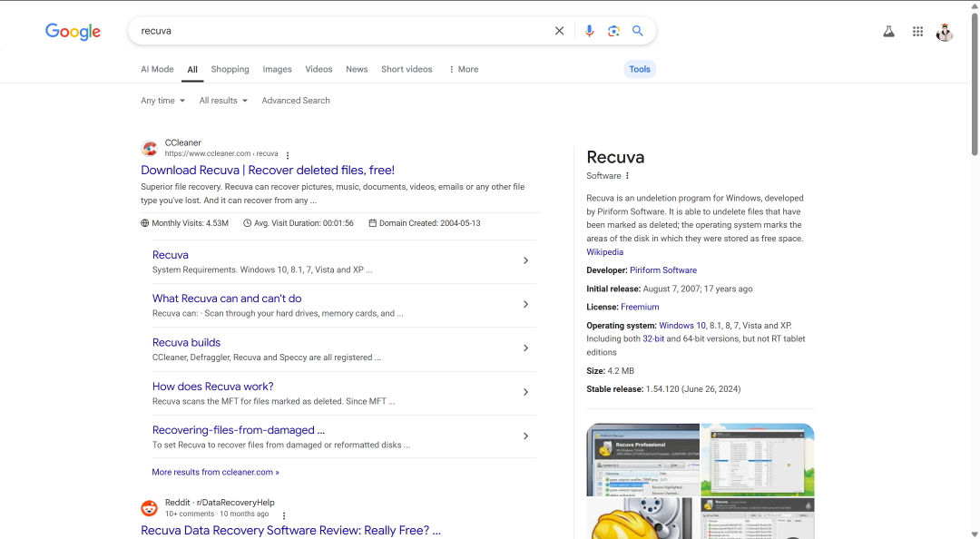Open three-dot menu beside ccleaner.com URL
Viewport: 980px width, 539px height.
point(288,155)
